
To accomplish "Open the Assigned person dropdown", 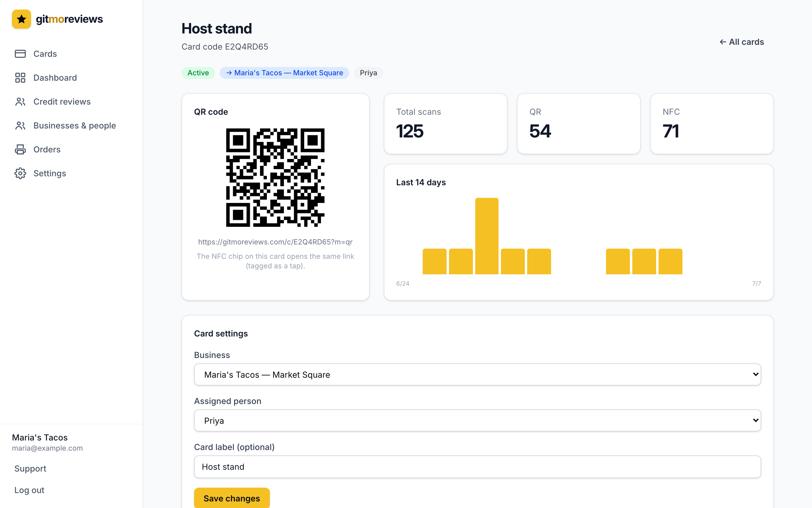I will pos(477,421).
